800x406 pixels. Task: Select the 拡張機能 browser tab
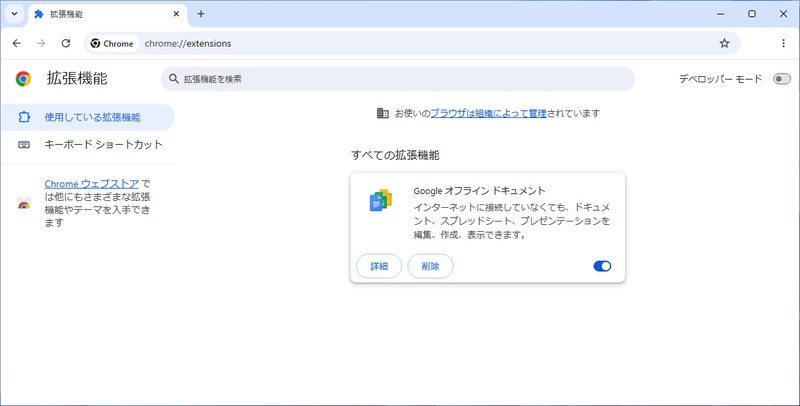coord(108,15)
